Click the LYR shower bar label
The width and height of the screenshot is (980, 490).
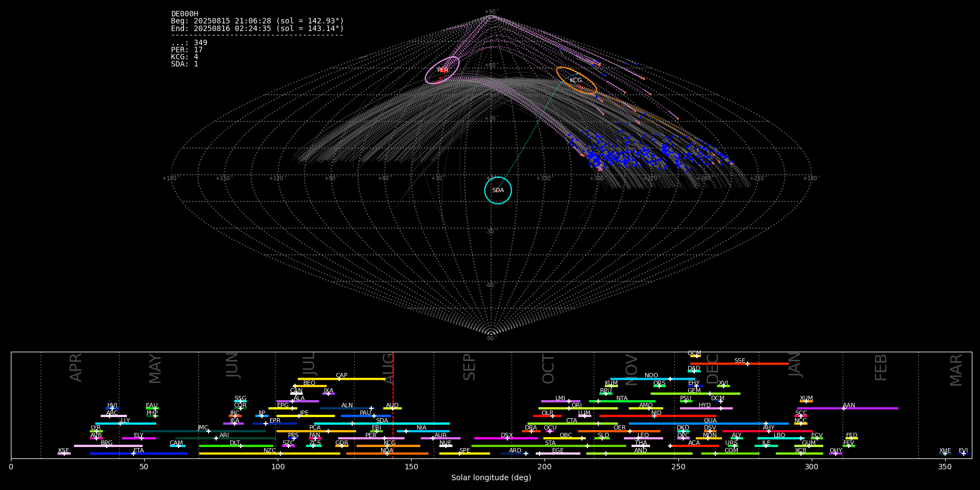click(x=96, y=428)
